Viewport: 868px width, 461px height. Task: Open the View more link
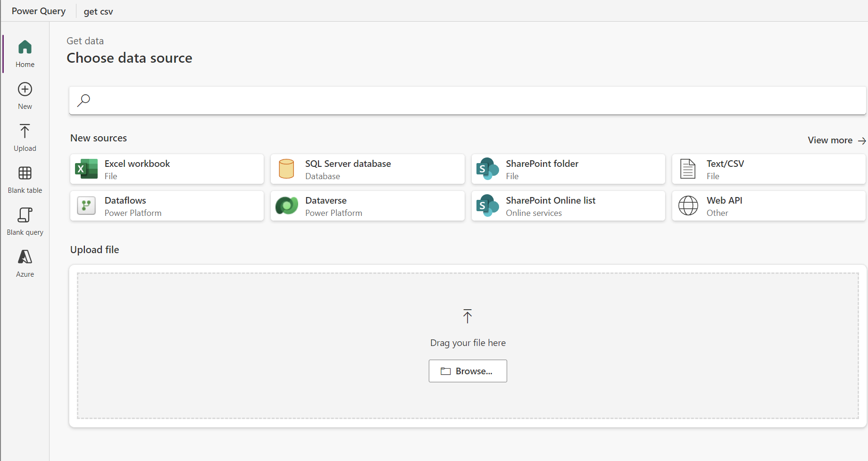coord(837,140)
